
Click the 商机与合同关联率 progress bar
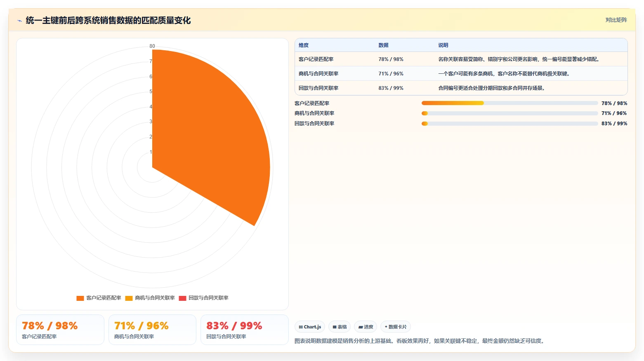(510, 113)
